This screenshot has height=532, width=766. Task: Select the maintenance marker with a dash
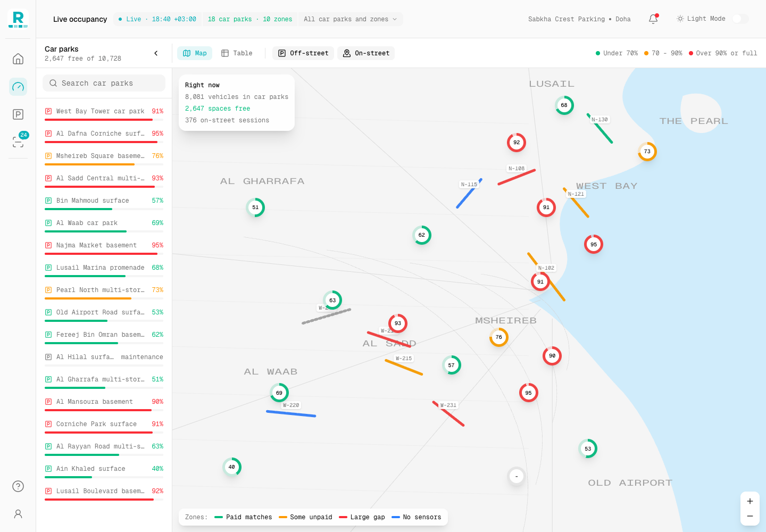(517, 476)
